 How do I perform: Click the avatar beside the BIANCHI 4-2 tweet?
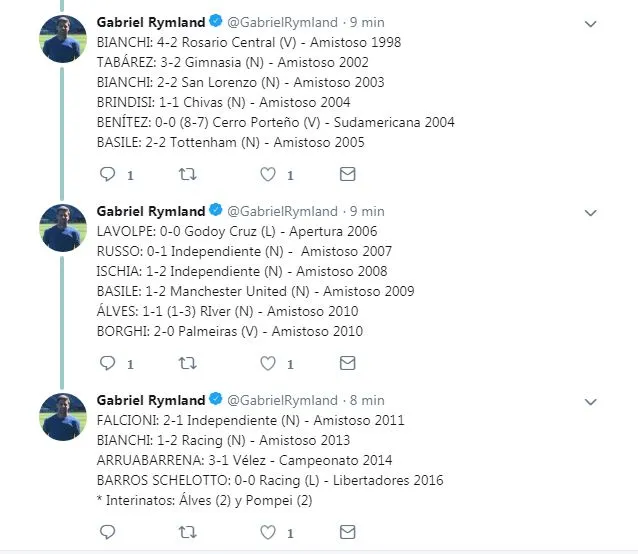(x=62, y=39)
